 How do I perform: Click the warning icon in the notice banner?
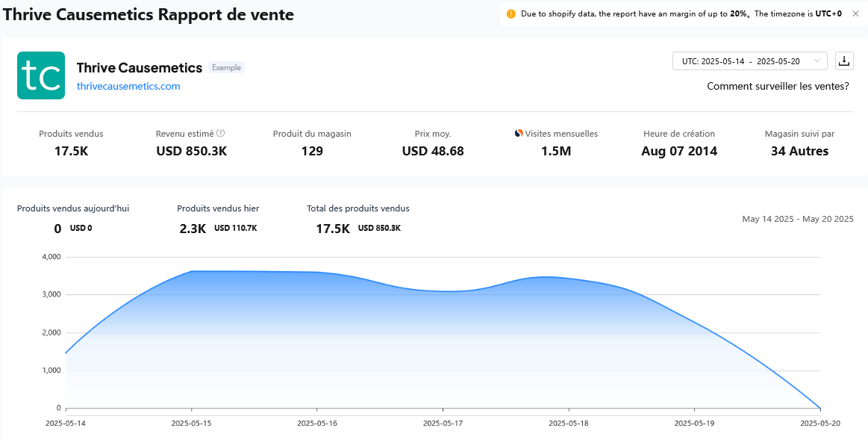tap(511, 13)
